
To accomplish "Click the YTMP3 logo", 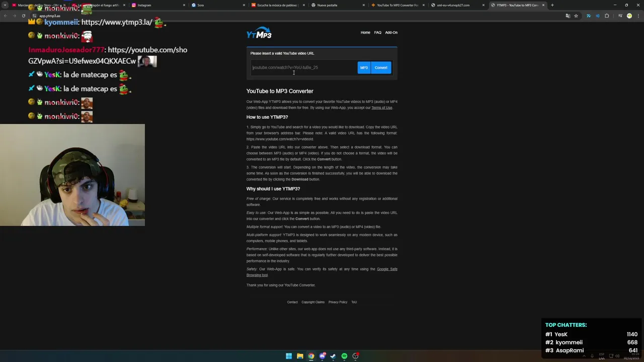I will coord(259,33).
